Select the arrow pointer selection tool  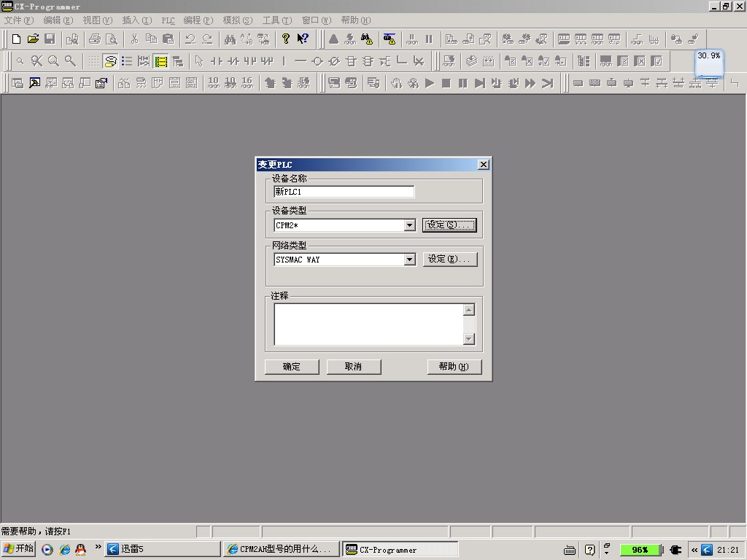click(x=198, y=61)
